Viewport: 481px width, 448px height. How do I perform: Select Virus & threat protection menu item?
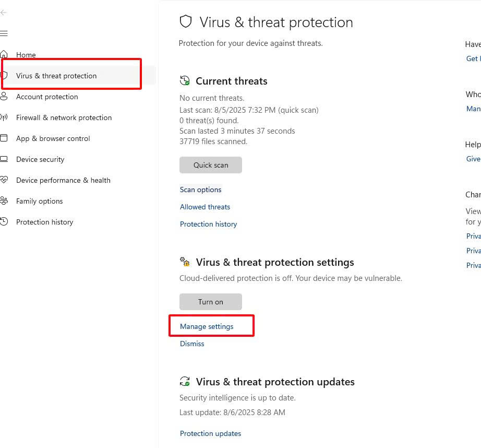point(56,76)
